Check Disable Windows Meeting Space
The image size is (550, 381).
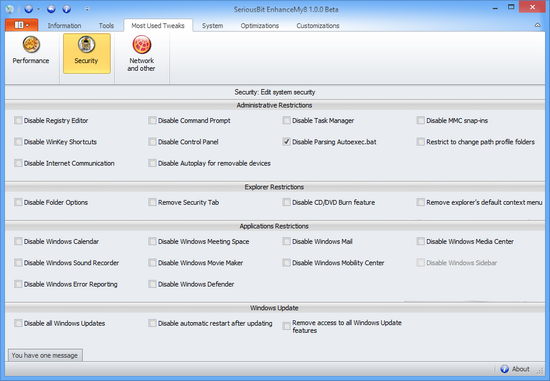pos(152,241)
